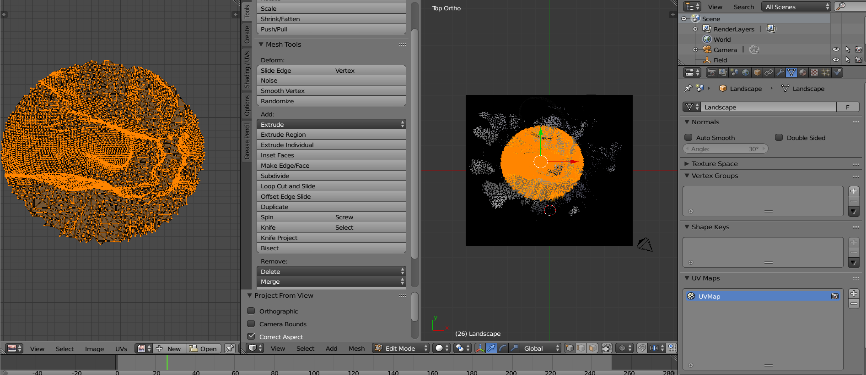Click the Subdivide button

(x=332, y=176)
